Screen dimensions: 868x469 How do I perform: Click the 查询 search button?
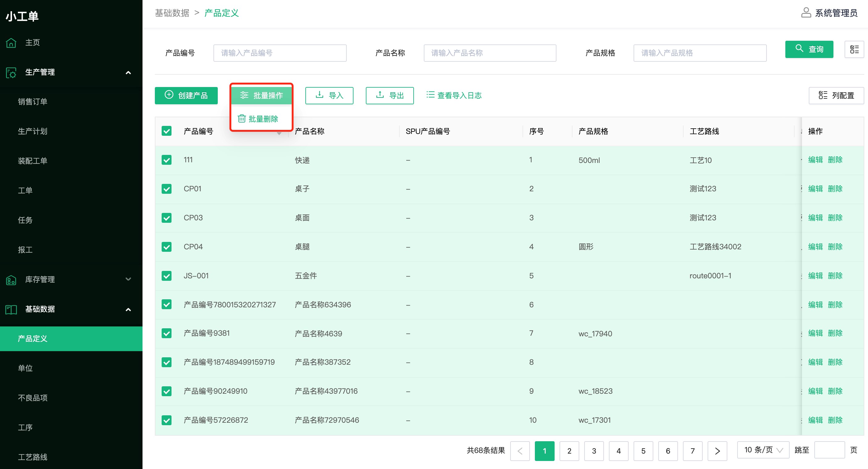(x=809, y=49)
